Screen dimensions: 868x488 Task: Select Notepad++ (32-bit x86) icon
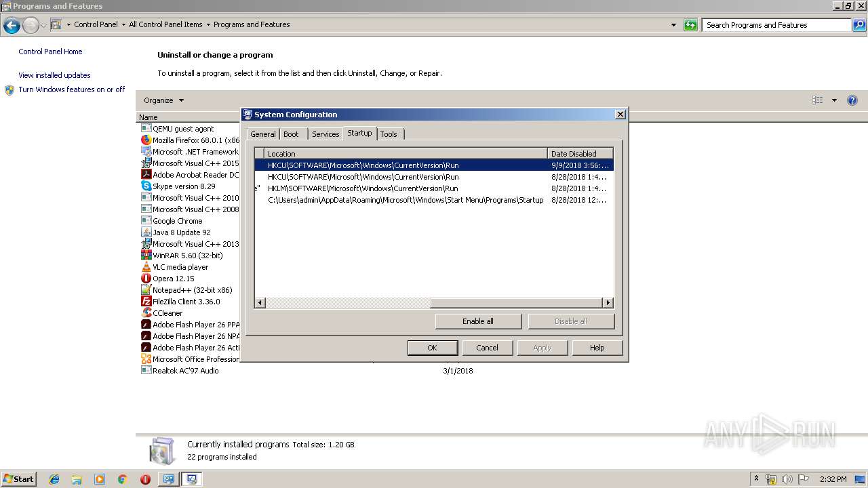point(146,290)
